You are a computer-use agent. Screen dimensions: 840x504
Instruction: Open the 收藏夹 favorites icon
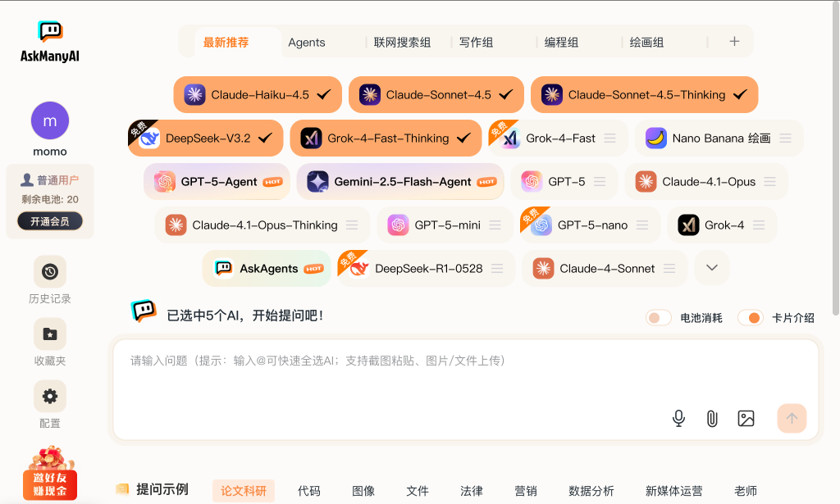coord(50,334)
